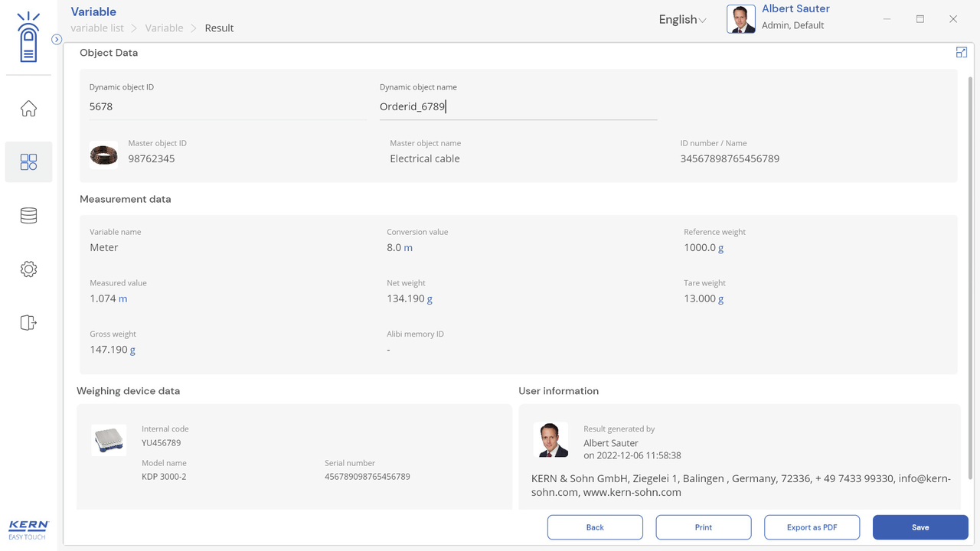980x551 pixels.
Task: Go to variable list breadcrumb
Action: 97,28
